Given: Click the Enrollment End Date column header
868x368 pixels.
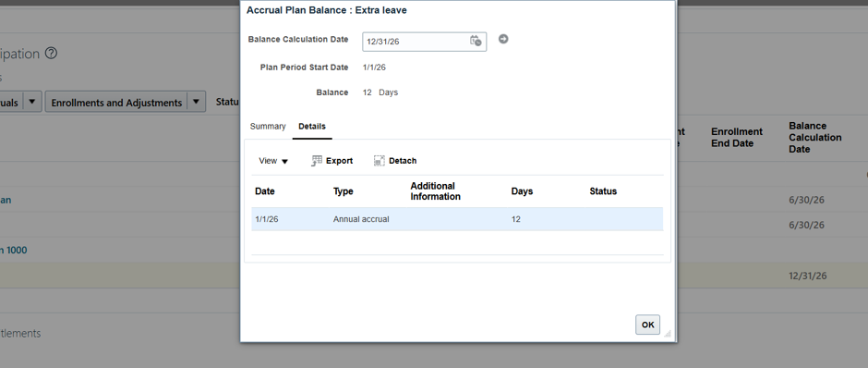Looking at the screenshot, I should pos(737,138).
